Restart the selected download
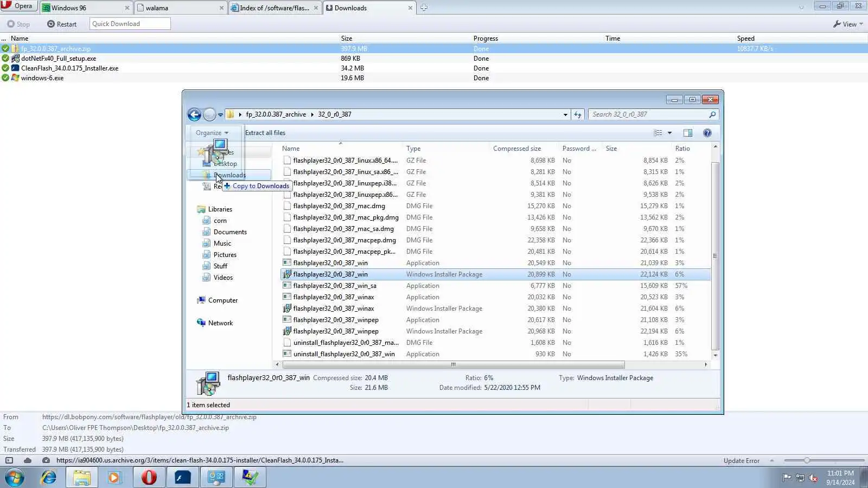Image resolution: width=868 pixels, height=488 pixels. click(62, 24)
